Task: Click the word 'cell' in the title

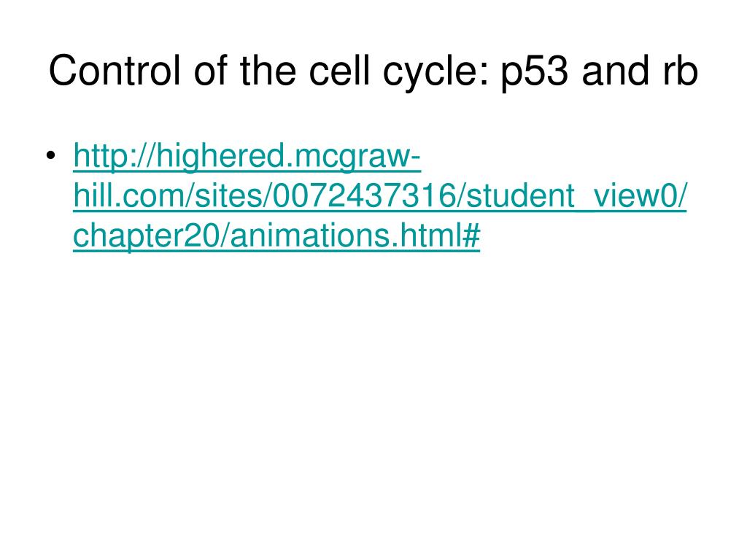Action: (339, 71)
